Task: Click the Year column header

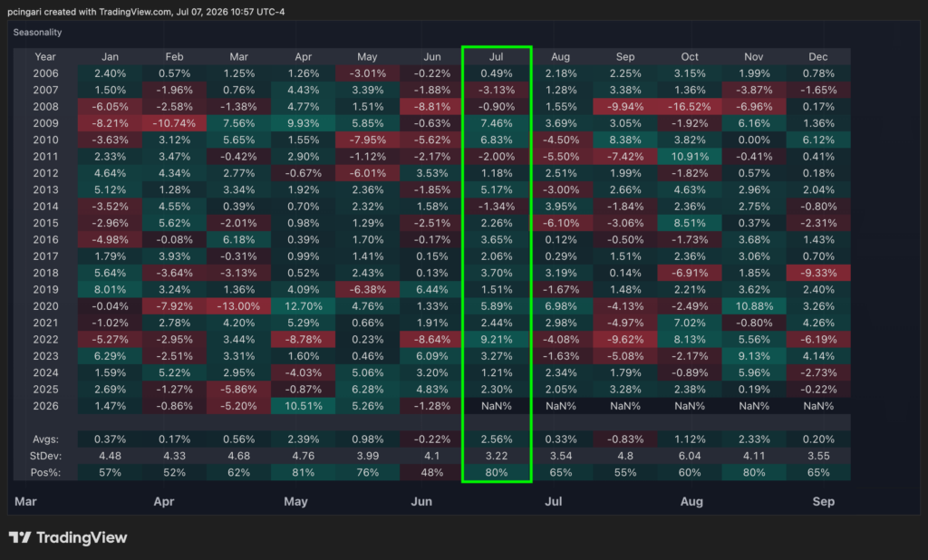Action: (45, 57)
